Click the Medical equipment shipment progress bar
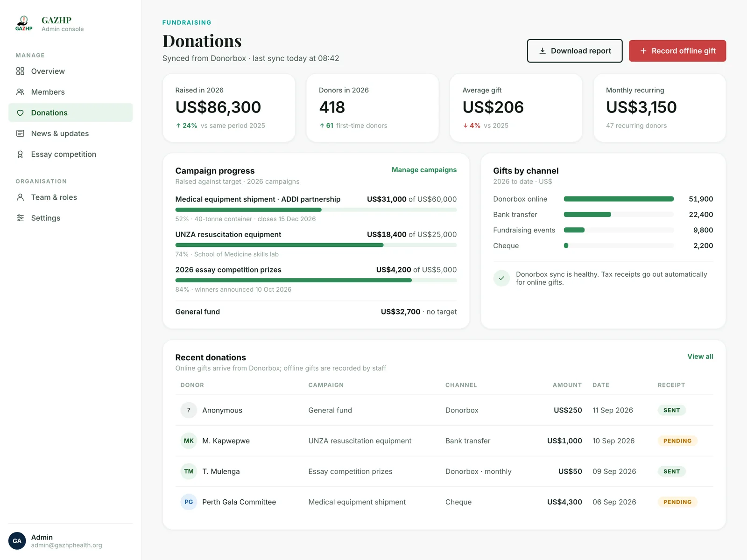The width and height of the screenshot is (747, 560). point(316,210)
